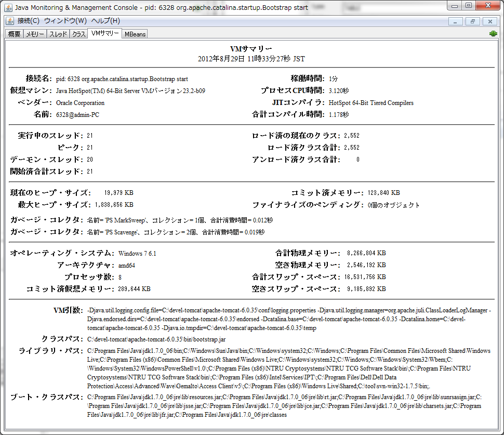
Task: Click the Oracle Corporation vendor value
Action: coord(80,103)
